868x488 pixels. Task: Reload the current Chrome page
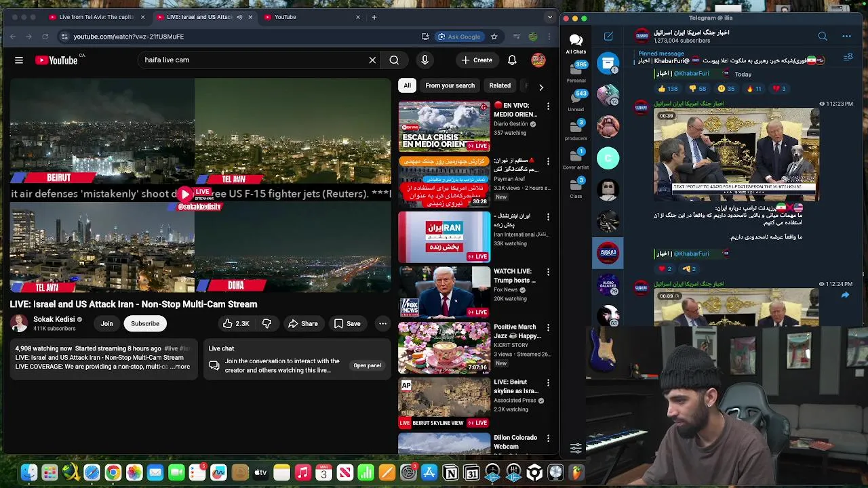[x=45, y=37]
